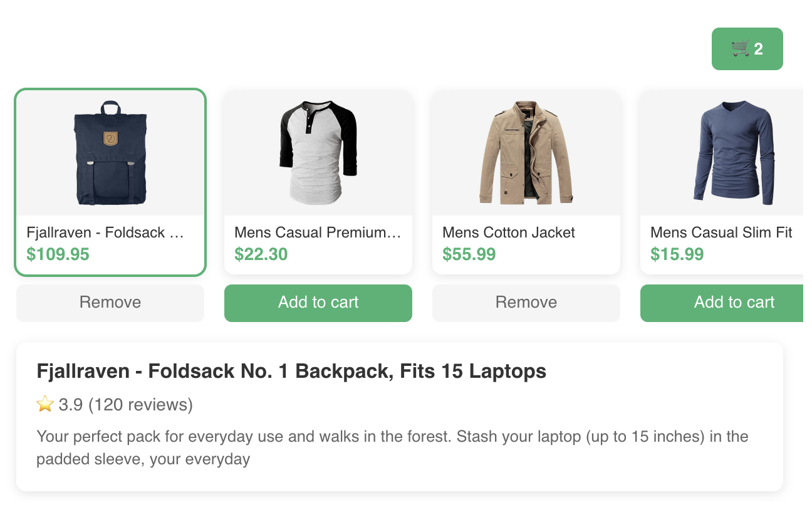Remove the Fjallraven backpack from the cart
This screenshot has height=505, width=812.
coord(110,303)
